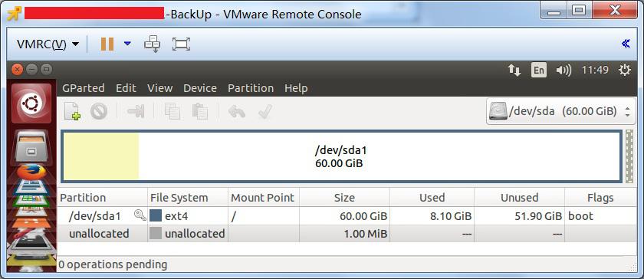Viewport: 644px width, 279px height.
Task: Click the Delete partition toolbar icon
Action: click(99, 111)
